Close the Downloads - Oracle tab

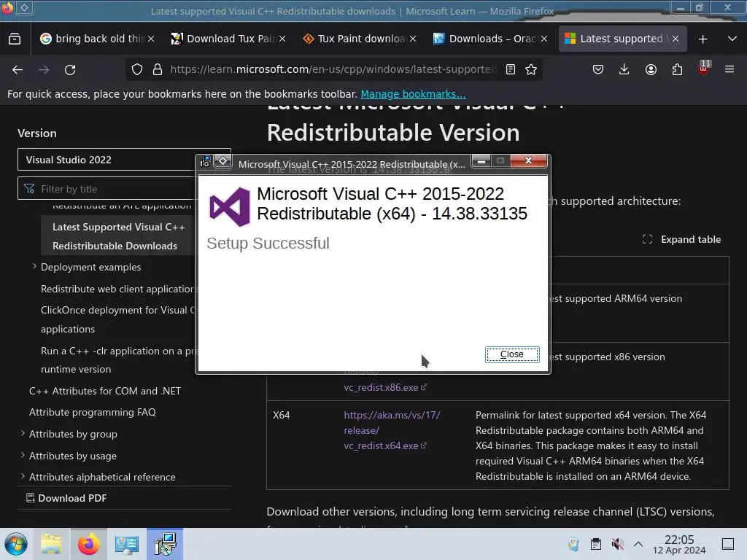[x=544, y=39]
